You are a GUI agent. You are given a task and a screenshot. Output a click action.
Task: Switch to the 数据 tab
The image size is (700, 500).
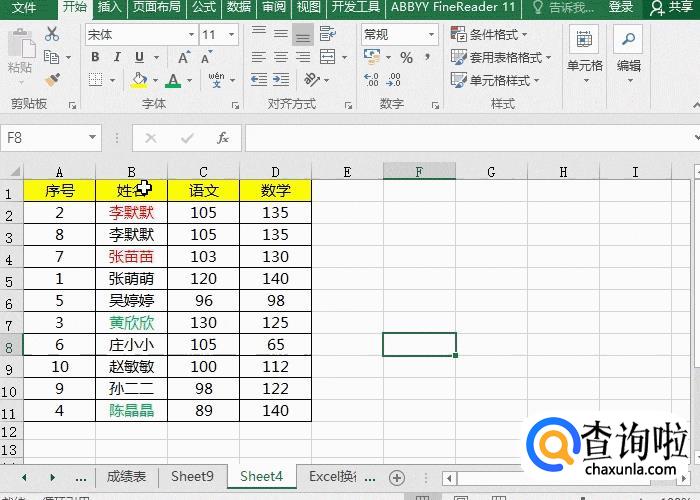(239, 7)
